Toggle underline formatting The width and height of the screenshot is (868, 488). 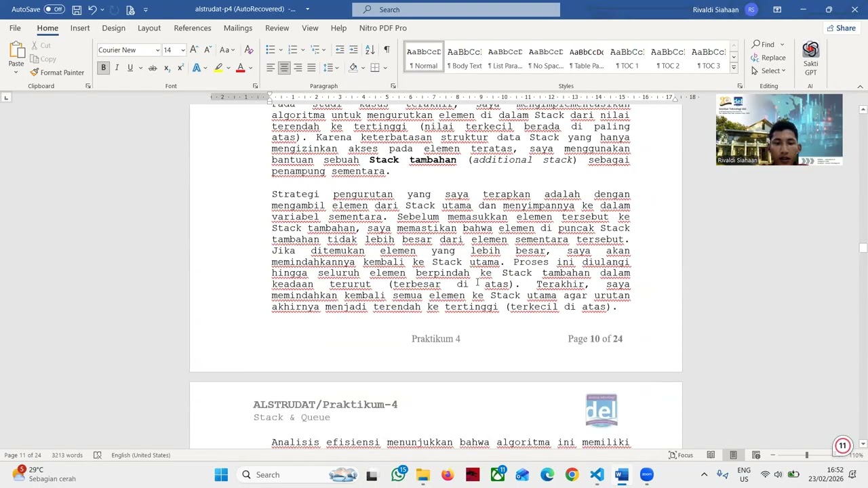coord(130,68)
